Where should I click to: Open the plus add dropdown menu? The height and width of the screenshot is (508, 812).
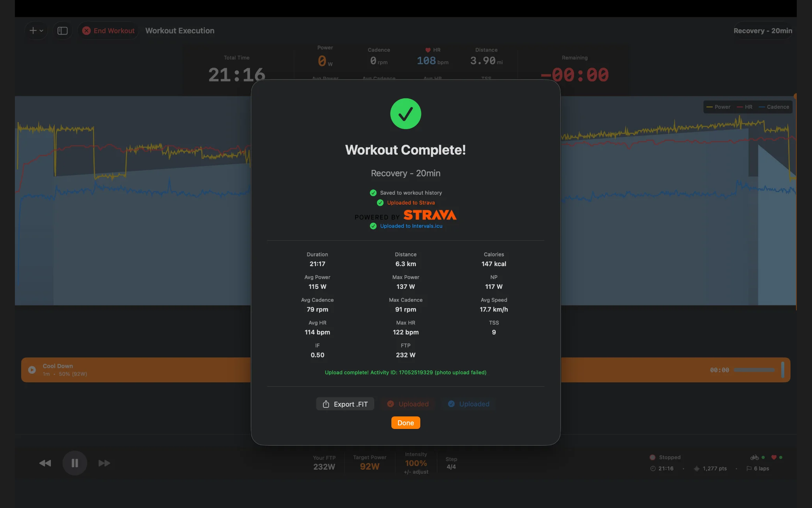36,30
